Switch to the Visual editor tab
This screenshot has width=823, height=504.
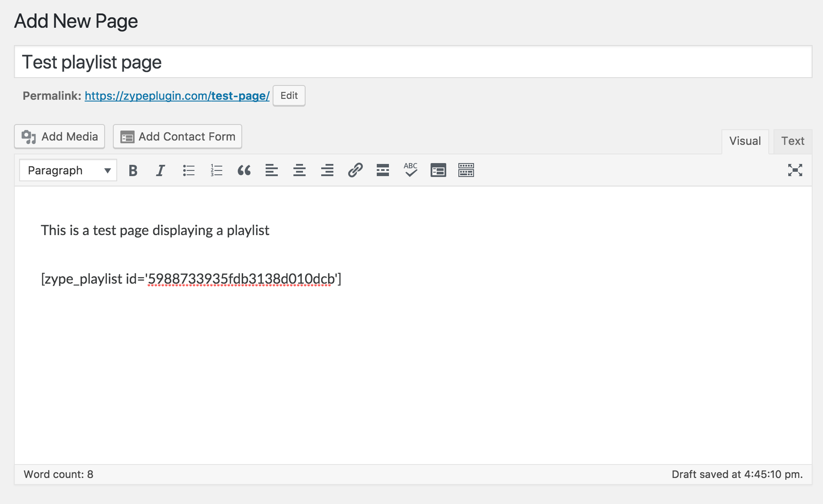pyautogui.click(x=745, y=141)
